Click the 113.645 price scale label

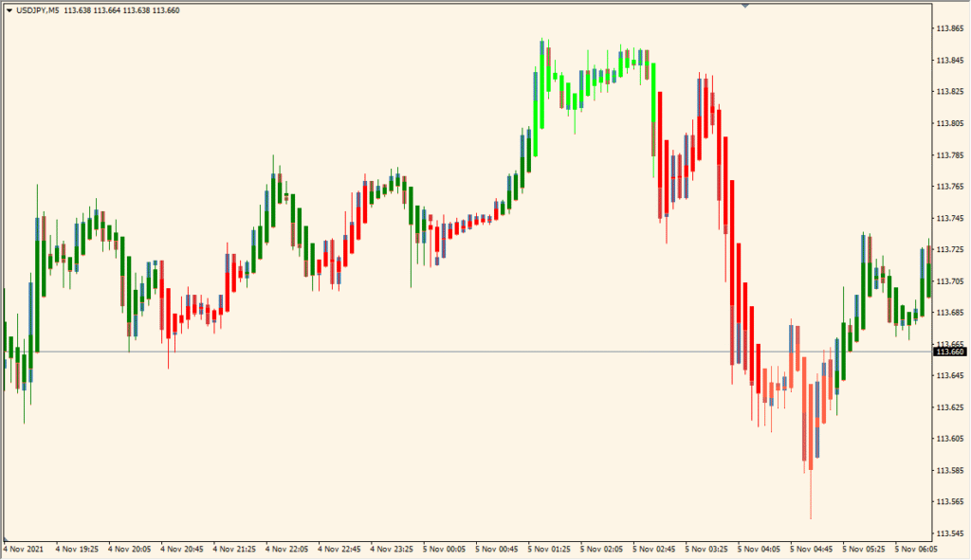[x=950, y=375]
